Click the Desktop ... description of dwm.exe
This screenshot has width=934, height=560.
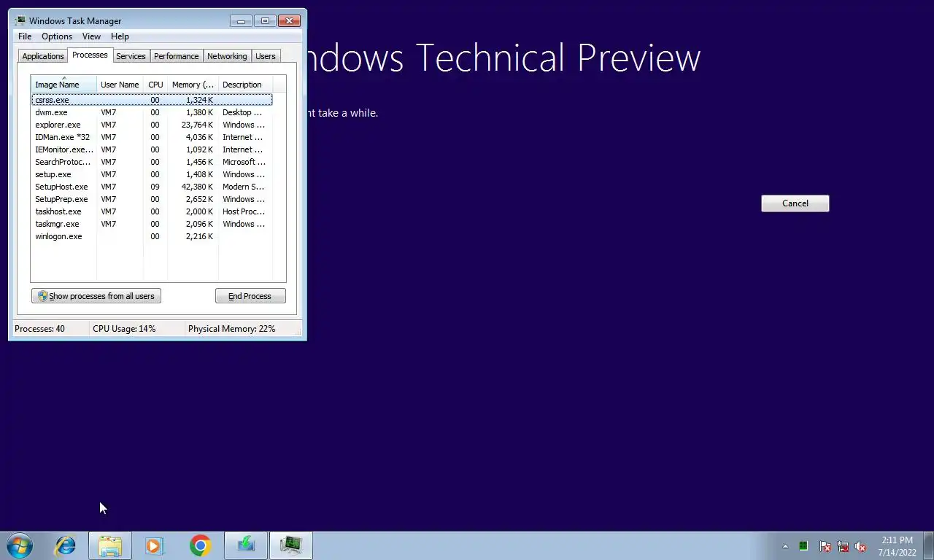click(242, 112)
